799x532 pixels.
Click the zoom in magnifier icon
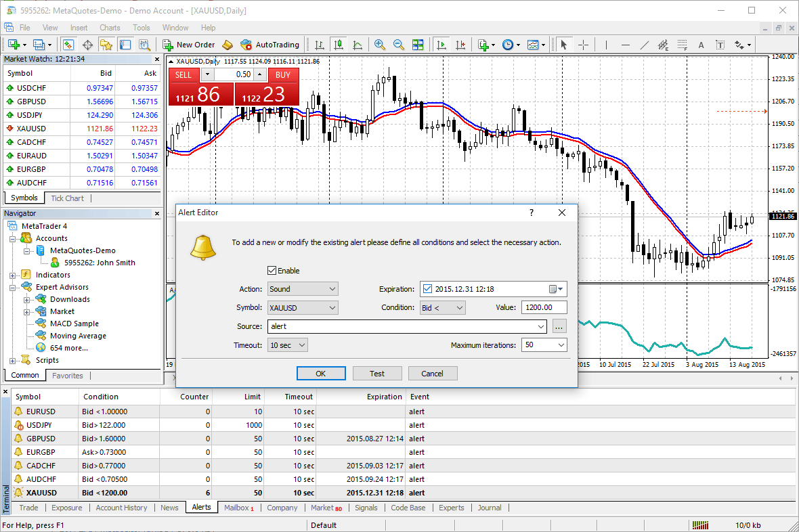[x=380, y=45]
